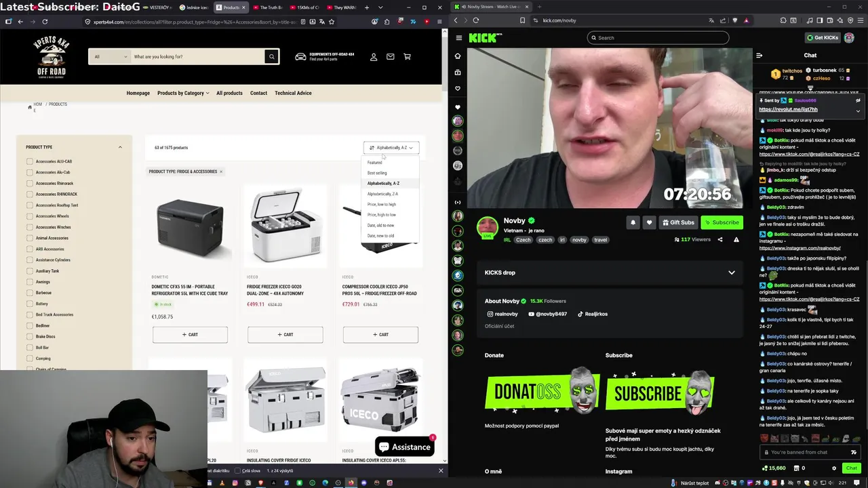This screenshot has height=488, width=868.
Task: Open the user account icon in the shop header
Action: [374, 57]
